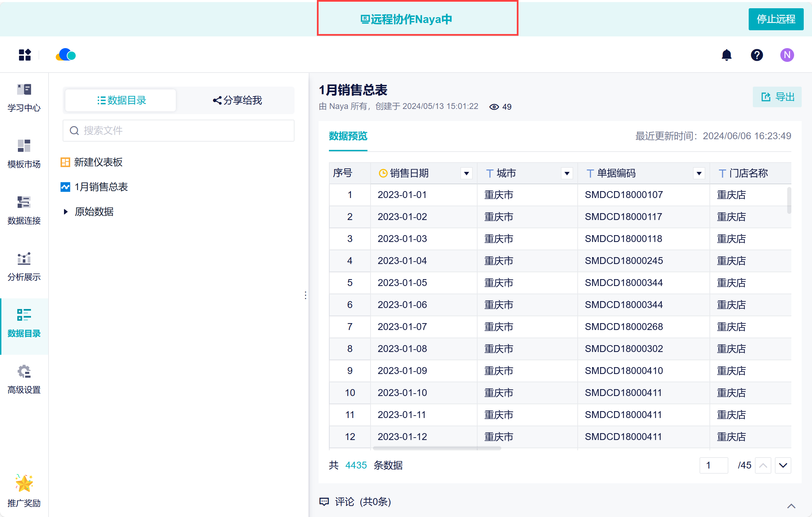Click the 推广奖励 star icon
The image size is (812, 517).
24,484
